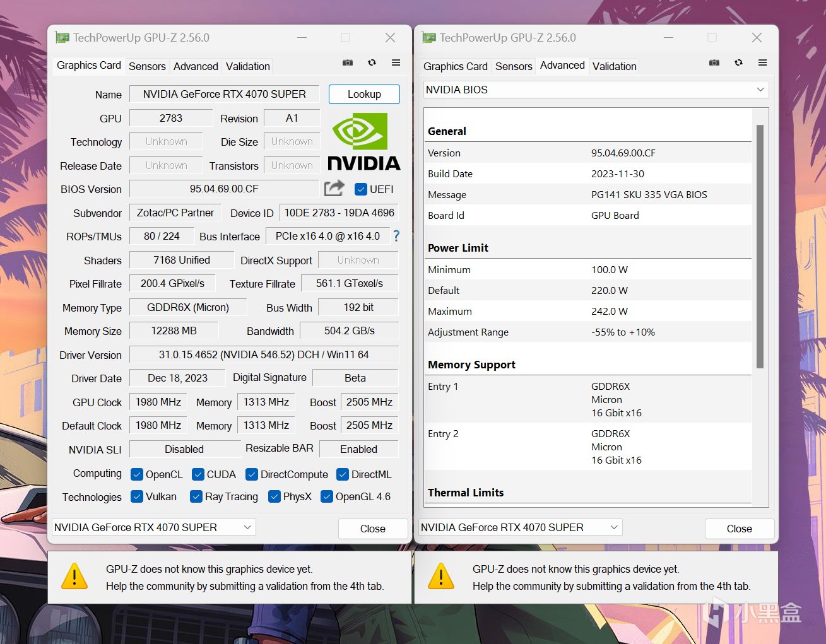Switch to the Validation tab on right window

(x=614, y=66)
